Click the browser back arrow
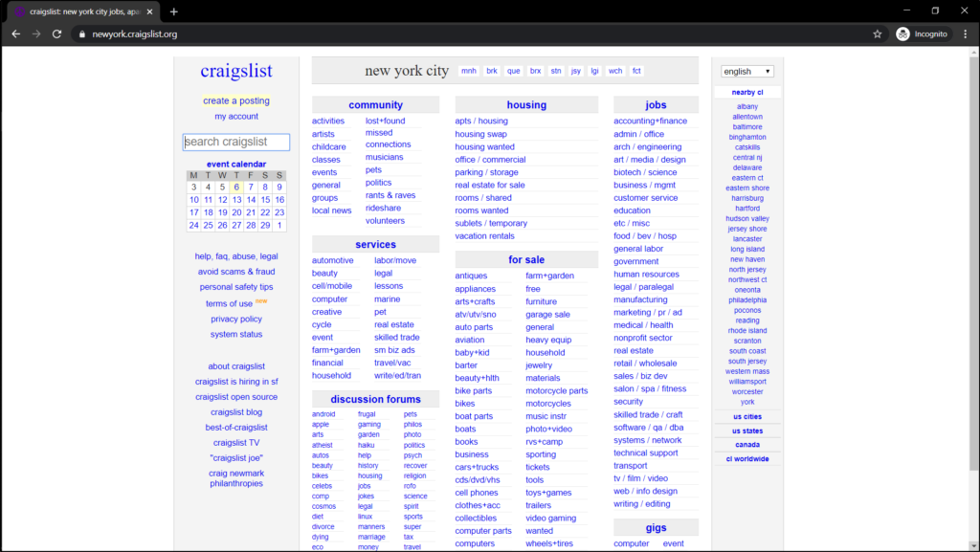The width and height of the screenshot is (980, 552). (15, 32)
